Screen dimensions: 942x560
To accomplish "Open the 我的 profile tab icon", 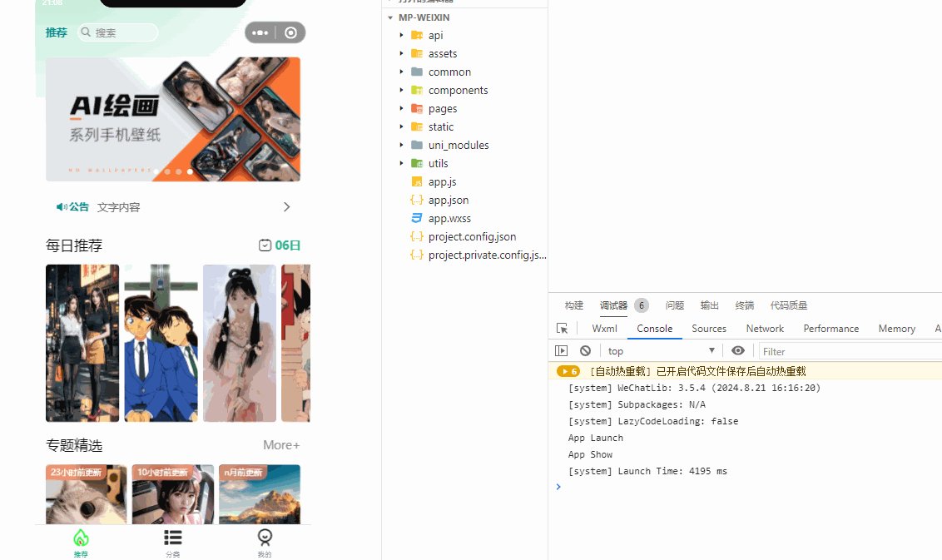I will coord(265,538).
